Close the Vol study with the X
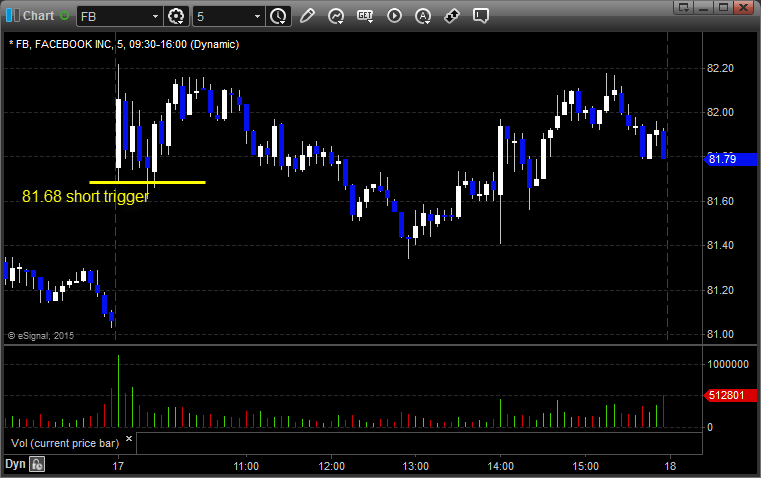 click(x=129, y=439)
